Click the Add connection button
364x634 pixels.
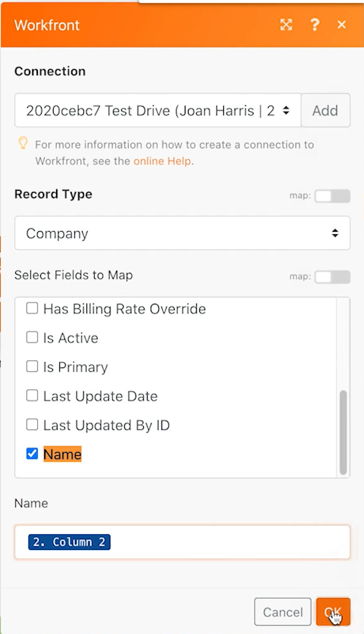pos(326,111)
